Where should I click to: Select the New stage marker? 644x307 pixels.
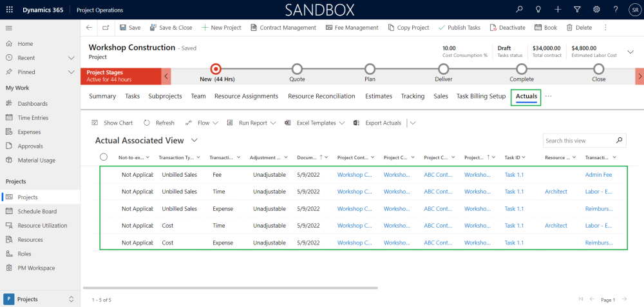[216, 69]
